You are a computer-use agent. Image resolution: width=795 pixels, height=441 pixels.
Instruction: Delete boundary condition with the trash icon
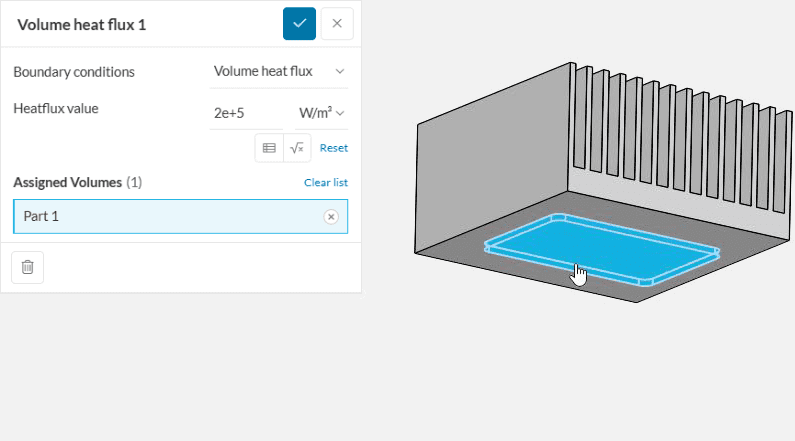click(x=27, y=267)
